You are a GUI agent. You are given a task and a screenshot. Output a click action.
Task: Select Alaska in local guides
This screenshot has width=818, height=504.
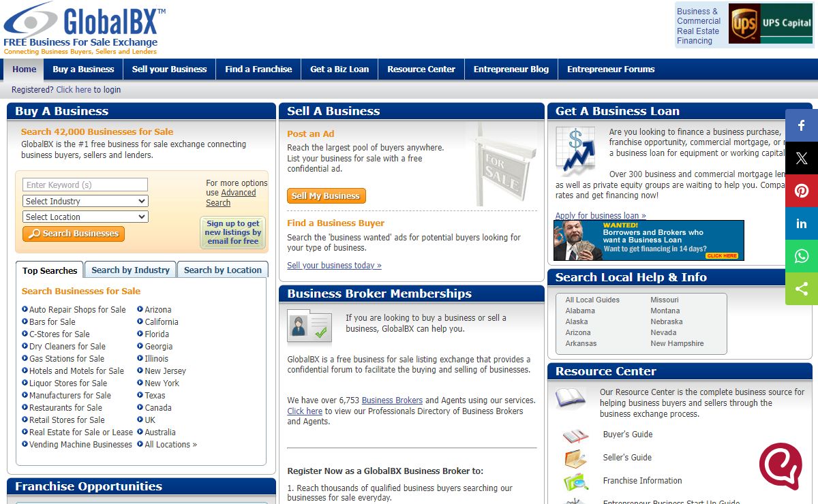point(577,321)
